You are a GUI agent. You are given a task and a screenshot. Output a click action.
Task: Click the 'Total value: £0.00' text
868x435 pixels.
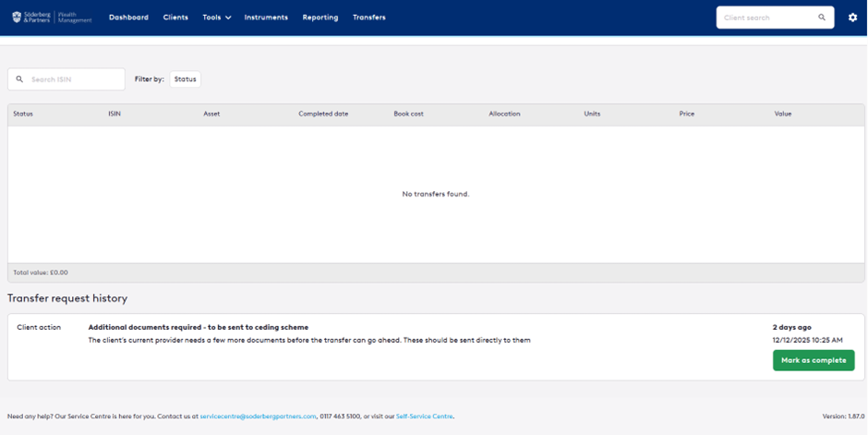[x=41, y=272]
